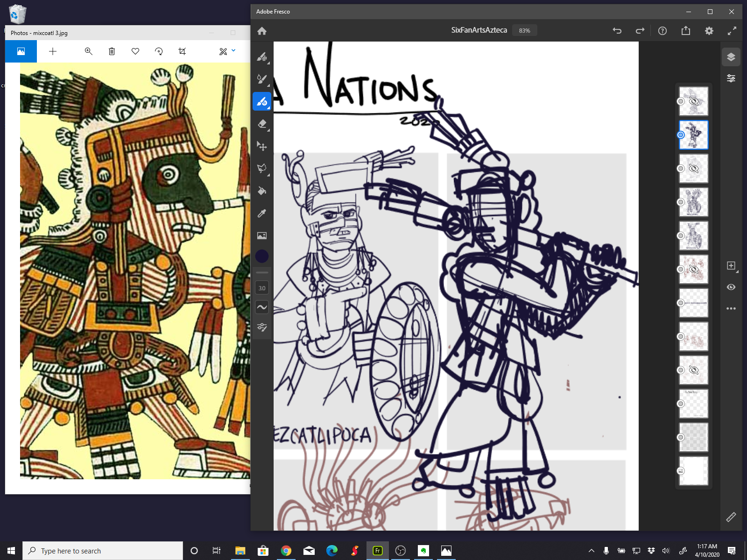The height and width of the screenshot is (560, 747).
Task: Select the active second layer thumbnail
Action: [x=694, y=135]
